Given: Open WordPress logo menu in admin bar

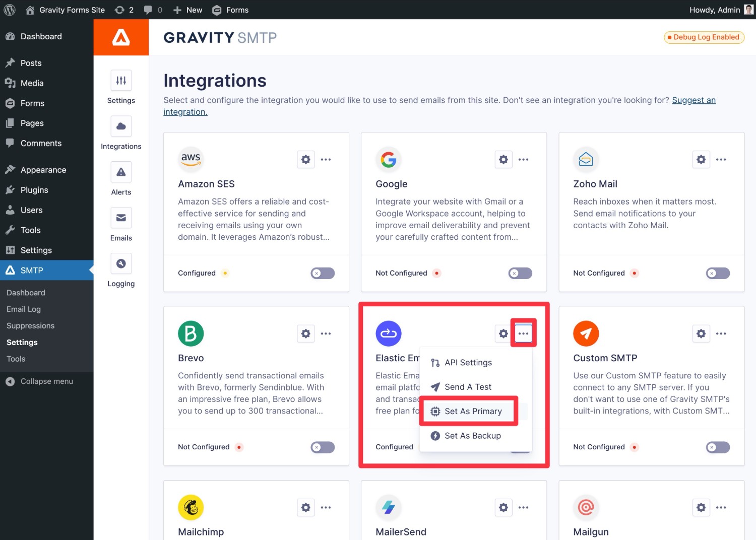Looking at the screenshot, I should (x=10, y=10).
